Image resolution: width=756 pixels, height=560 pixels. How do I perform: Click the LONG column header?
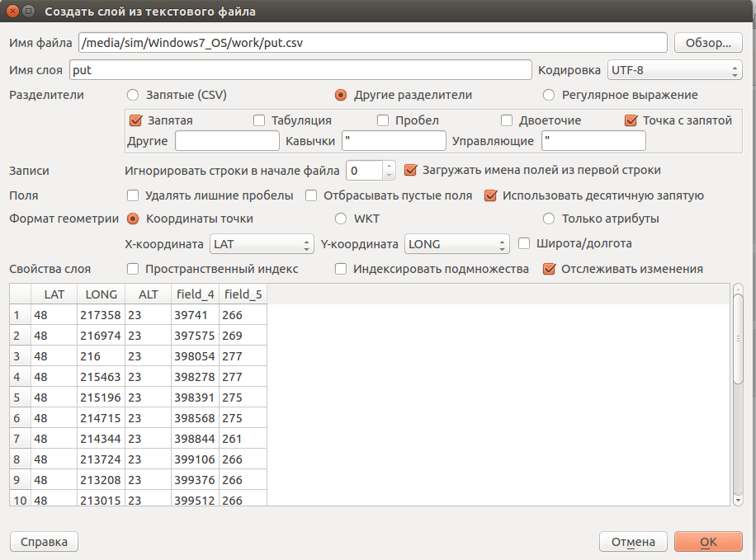(x=101, y=294)
